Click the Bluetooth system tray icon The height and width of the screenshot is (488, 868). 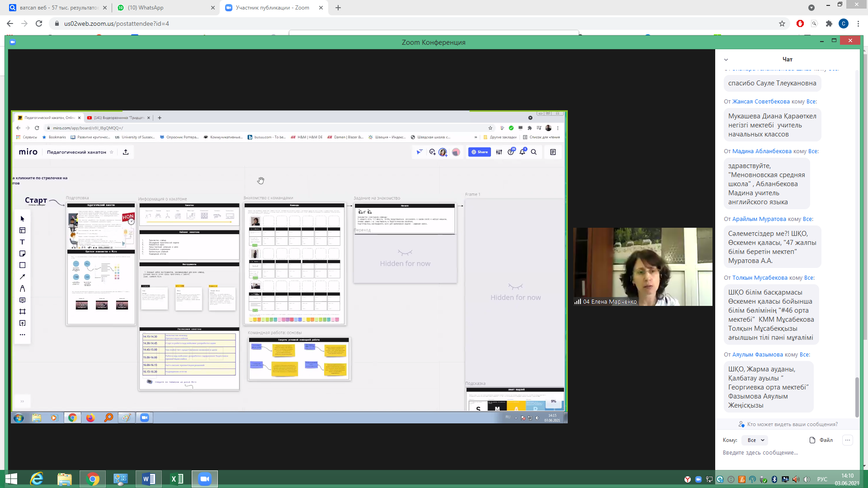[x=774, y=479]
